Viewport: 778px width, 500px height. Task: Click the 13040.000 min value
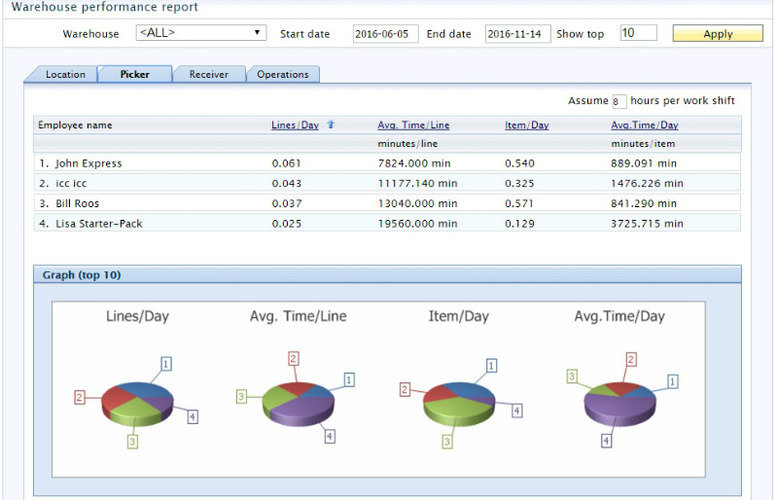click(x=417, y=203)
